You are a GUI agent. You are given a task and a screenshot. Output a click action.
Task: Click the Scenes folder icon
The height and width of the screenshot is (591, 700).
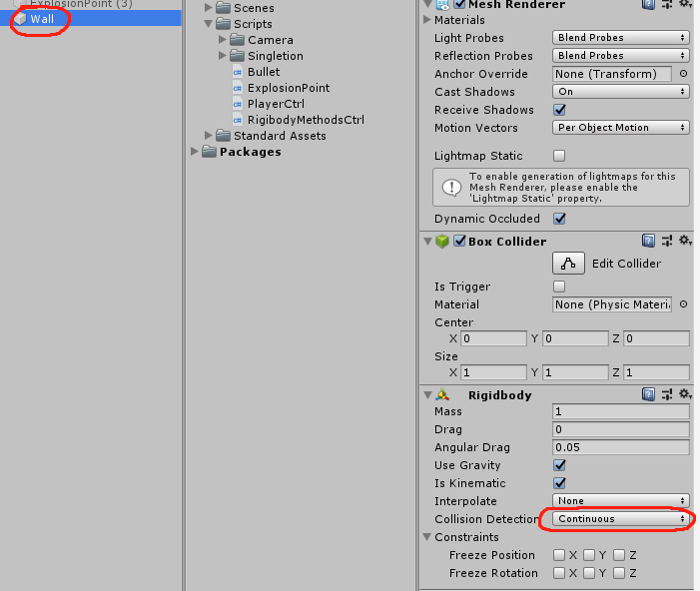pos(224,8)
